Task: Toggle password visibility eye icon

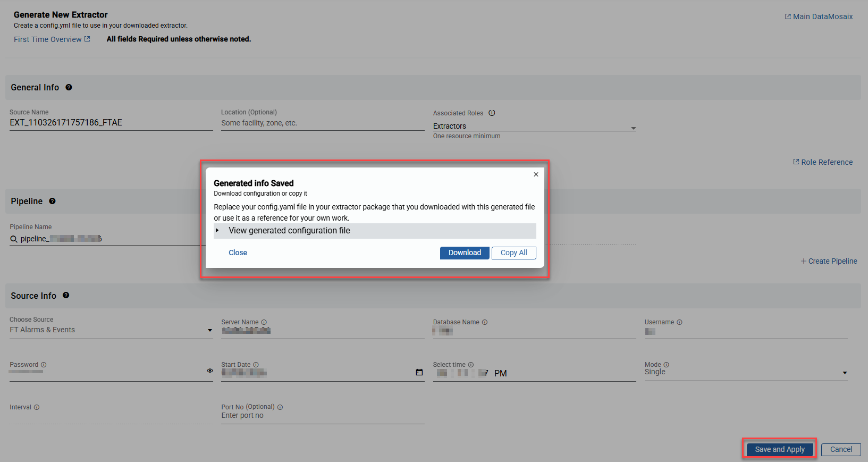Action: point(210,371)
